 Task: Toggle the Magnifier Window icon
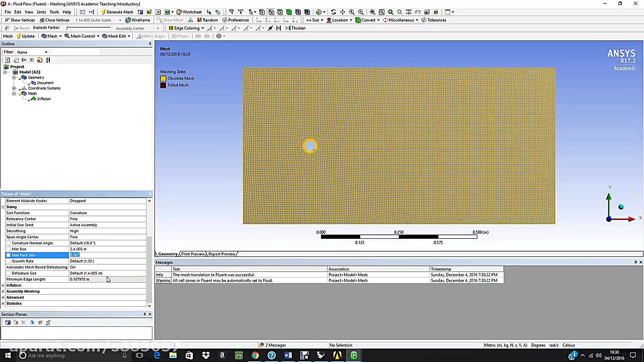[381, 12]
